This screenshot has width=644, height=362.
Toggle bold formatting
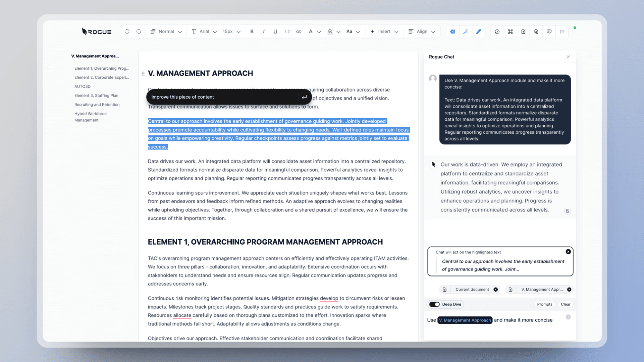[252, 32]
